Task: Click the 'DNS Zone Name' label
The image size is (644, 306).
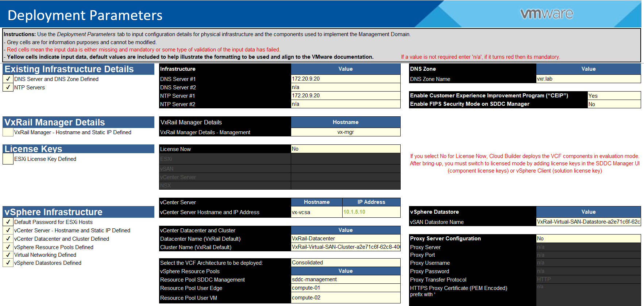Action: (x=430, y=79)
